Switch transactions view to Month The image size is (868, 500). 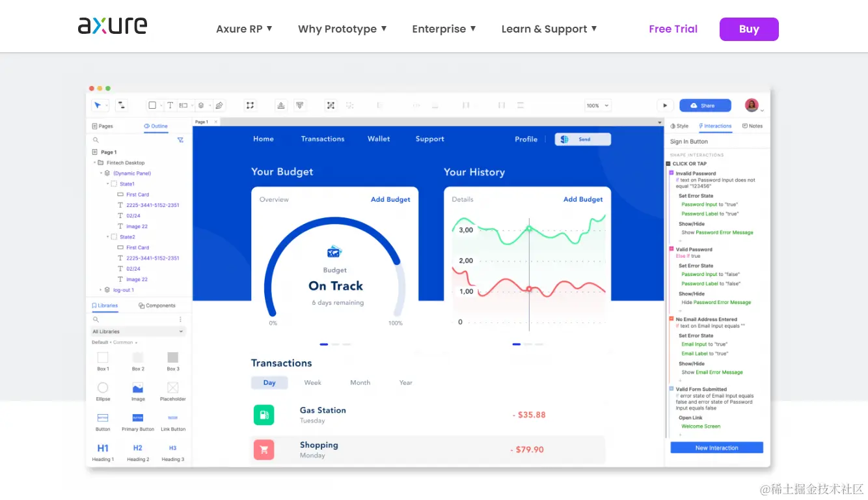[x=360, y=383]
